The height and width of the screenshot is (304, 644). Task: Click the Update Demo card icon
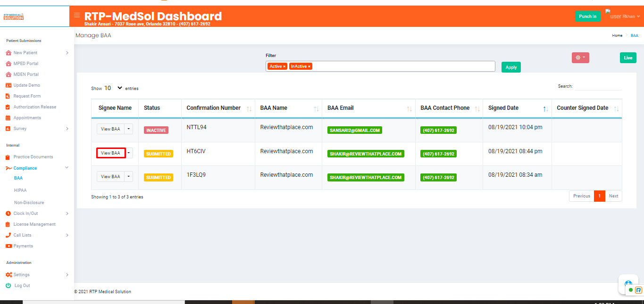(x=8, y=85)
